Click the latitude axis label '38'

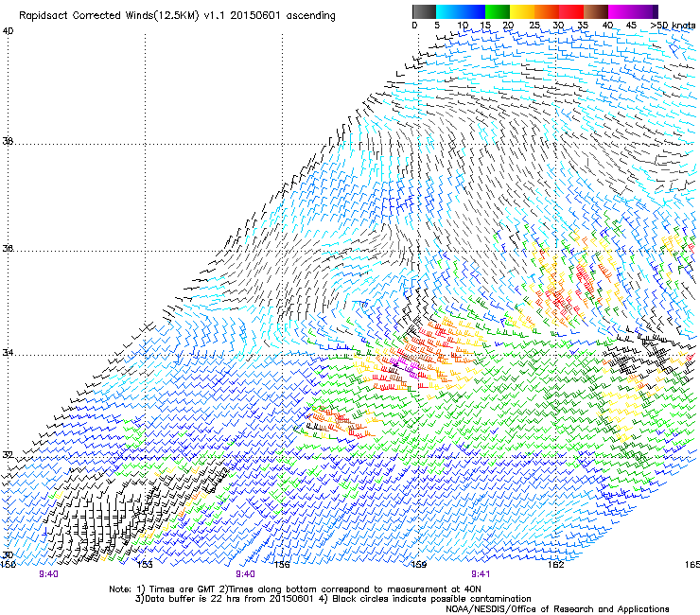click(x=8, y=142)
